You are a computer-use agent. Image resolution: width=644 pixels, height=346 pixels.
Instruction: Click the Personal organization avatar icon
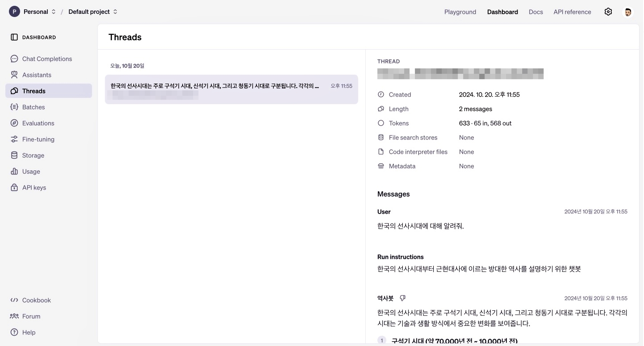pos(14,12)
